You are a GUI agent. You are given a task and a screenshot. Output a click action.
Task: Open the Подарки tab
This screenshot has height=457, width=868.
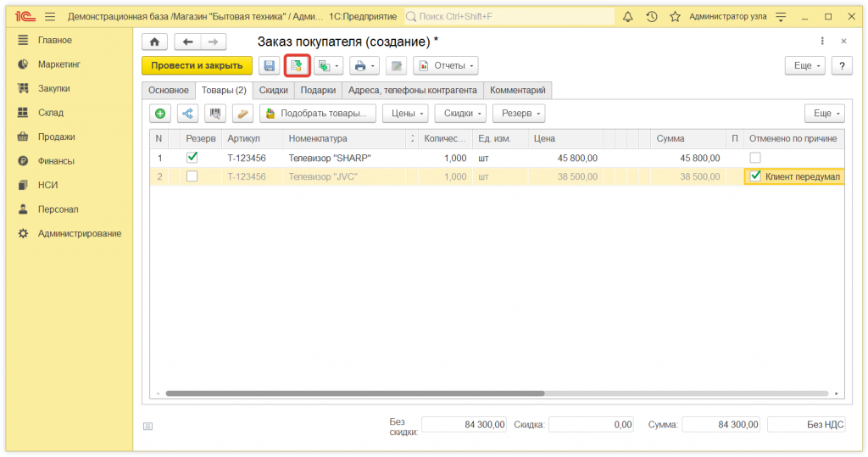[x=318, y=90]
